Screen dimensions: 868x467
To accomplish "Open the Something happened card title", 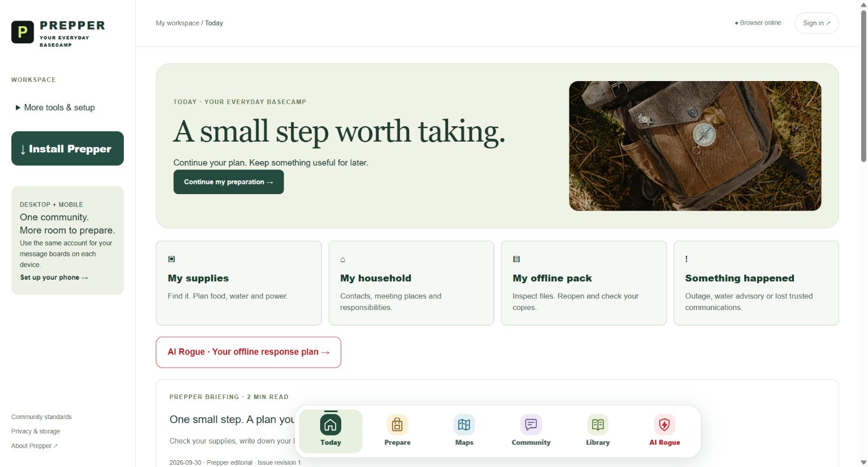I will (740, 278).
